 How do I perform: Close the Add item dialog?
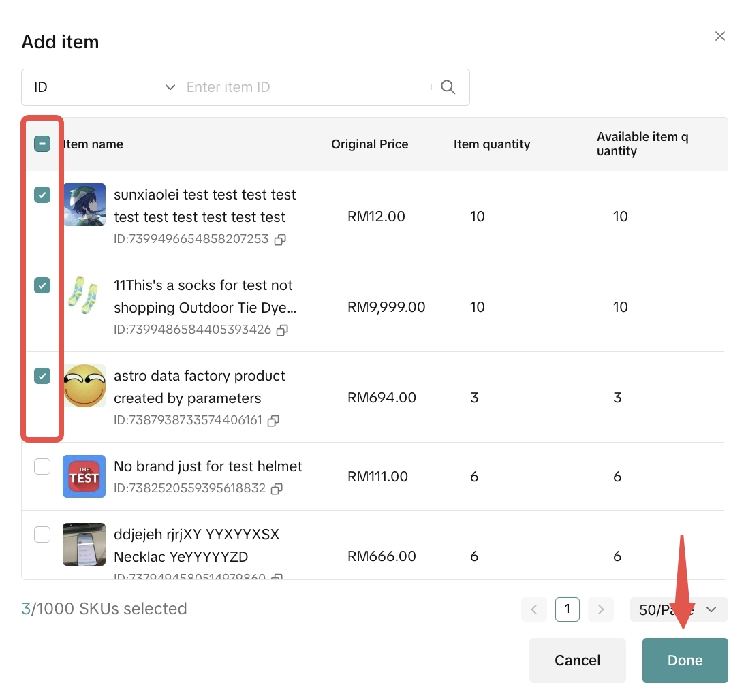(720, 36)
